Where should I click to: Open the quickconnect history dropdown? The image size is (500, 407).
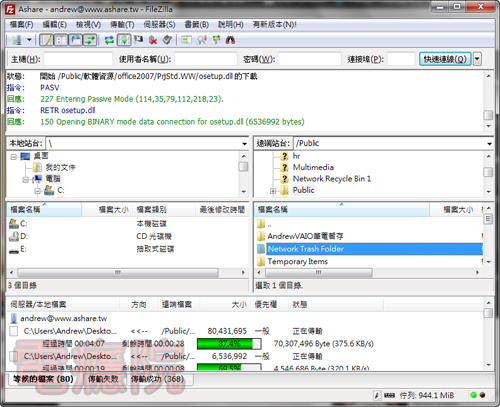coord(477,59)
